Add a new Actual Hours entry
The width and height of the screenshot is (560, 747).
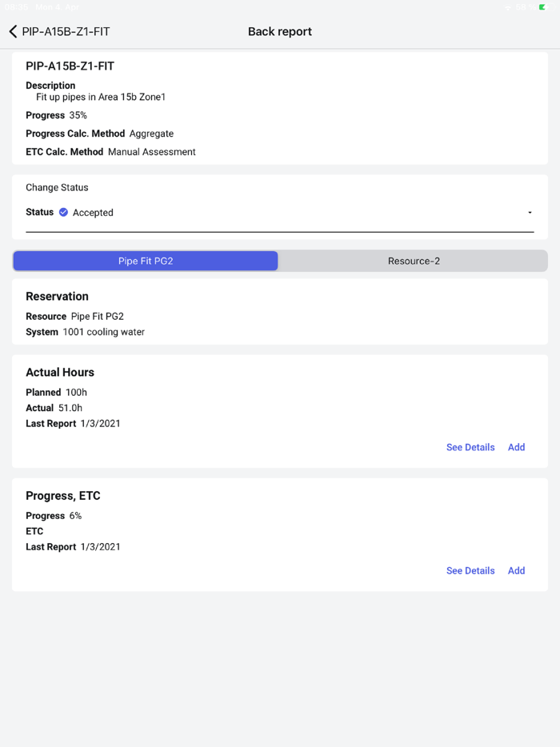516,447
